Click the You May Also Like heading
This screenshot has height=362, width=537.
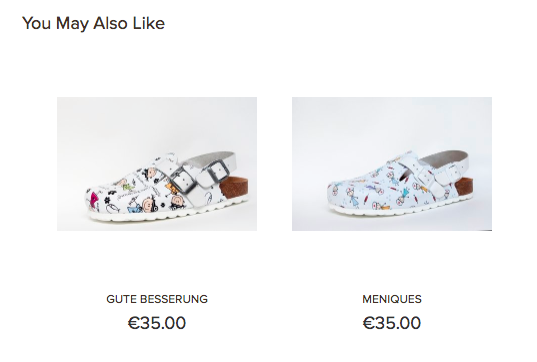click(x=93, y=24)
